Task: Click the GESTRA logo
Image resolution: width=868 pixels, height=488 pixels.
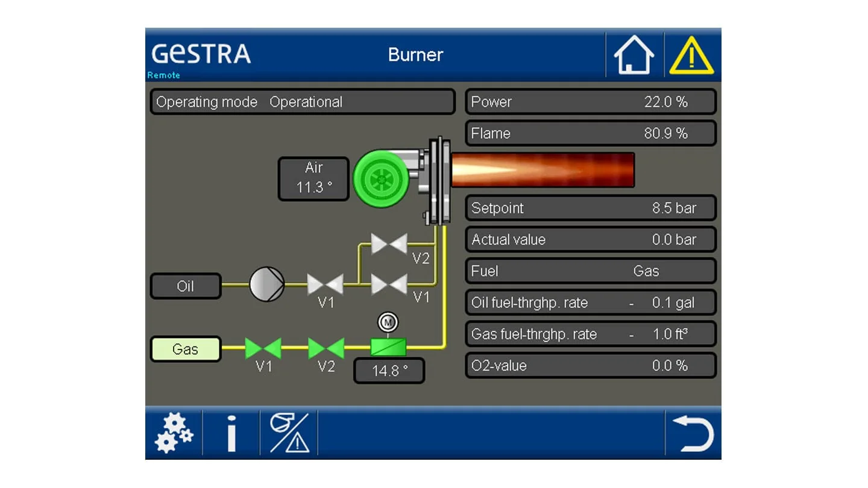Action: coord(201,54)
